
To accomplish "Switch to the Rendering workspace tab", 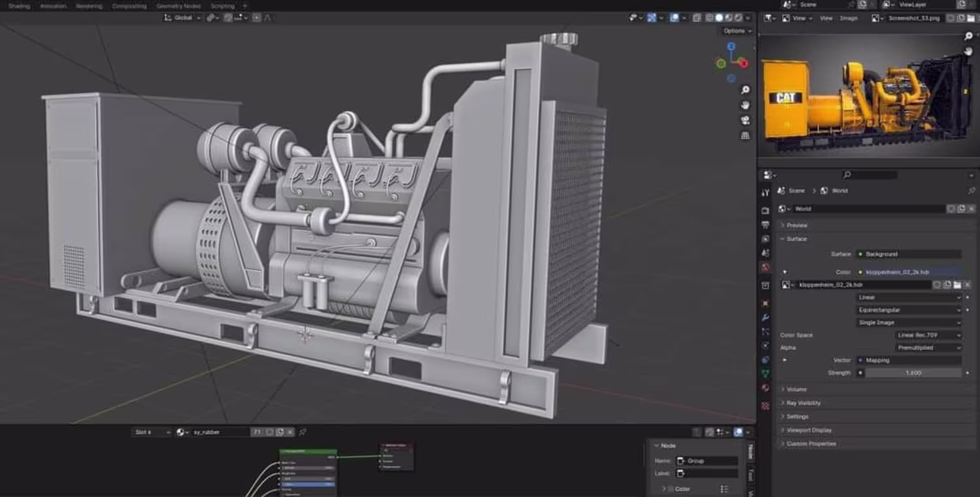I will click(x=89, y=6).
